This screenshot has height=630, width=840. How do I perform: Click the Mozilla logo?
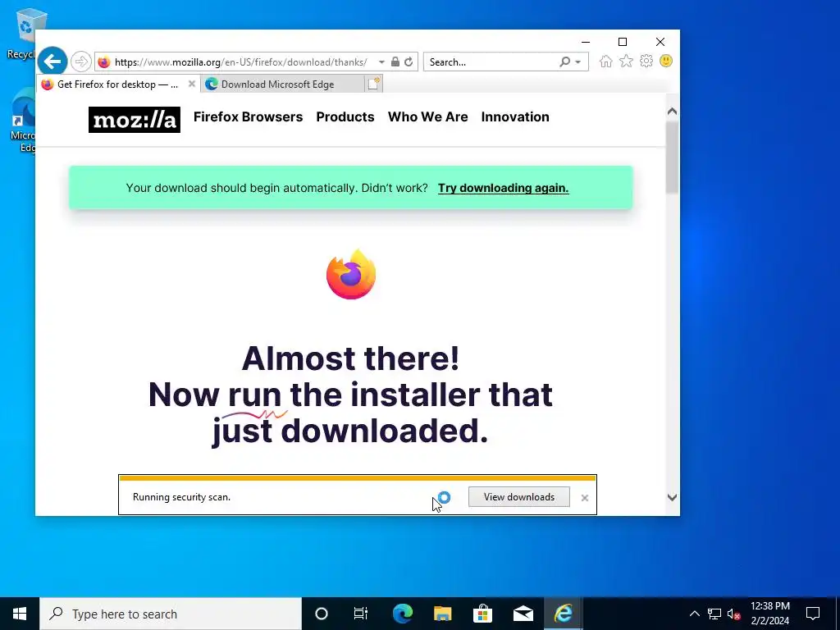(x=135, y=120)
